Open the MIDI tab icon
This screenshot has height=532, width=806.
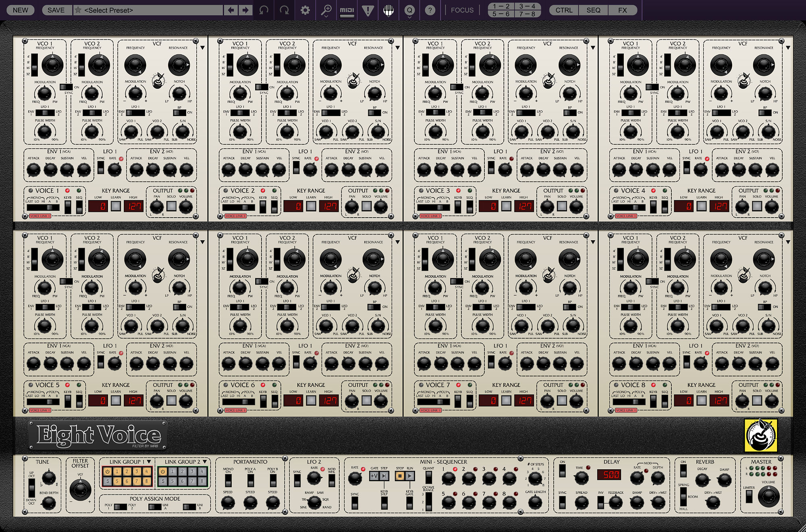pos(347,10)
